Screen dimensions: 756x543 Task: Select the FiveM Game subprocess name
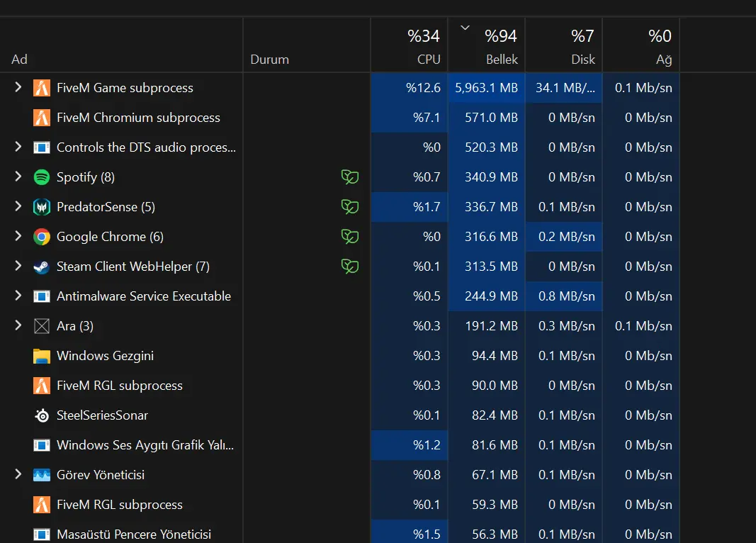[125, 88]
